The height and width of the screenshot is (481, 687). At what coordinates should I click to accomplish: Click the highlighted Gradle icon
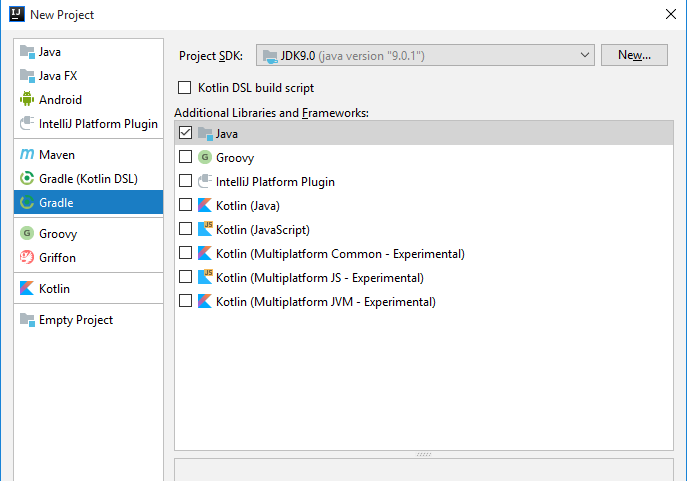point(27,202)
